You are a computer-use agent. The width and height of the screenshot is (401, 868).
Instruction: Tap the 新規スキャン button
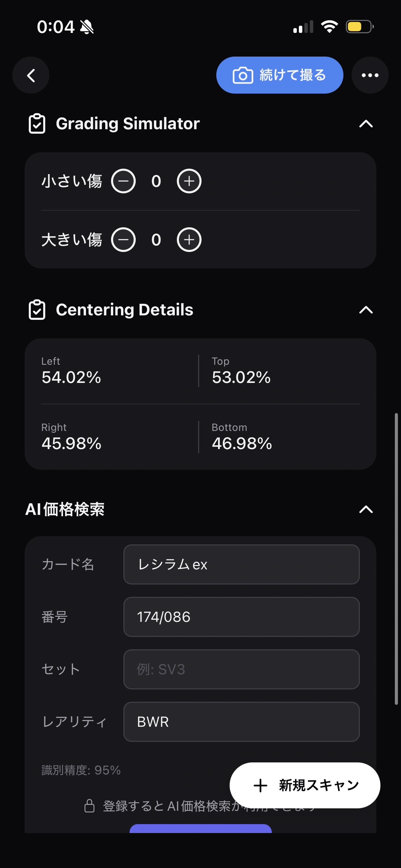coord(305,785)
